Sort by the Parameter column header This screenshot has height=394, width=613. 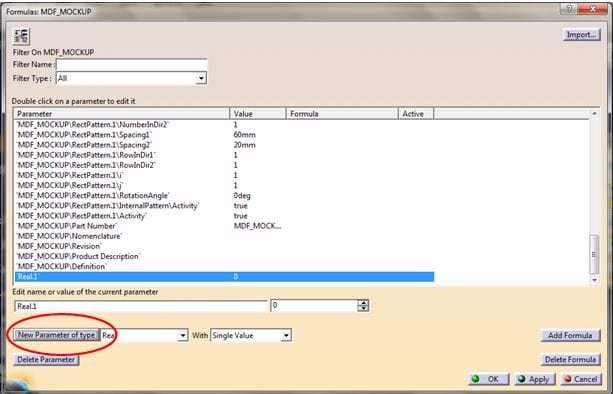point(122,114)
